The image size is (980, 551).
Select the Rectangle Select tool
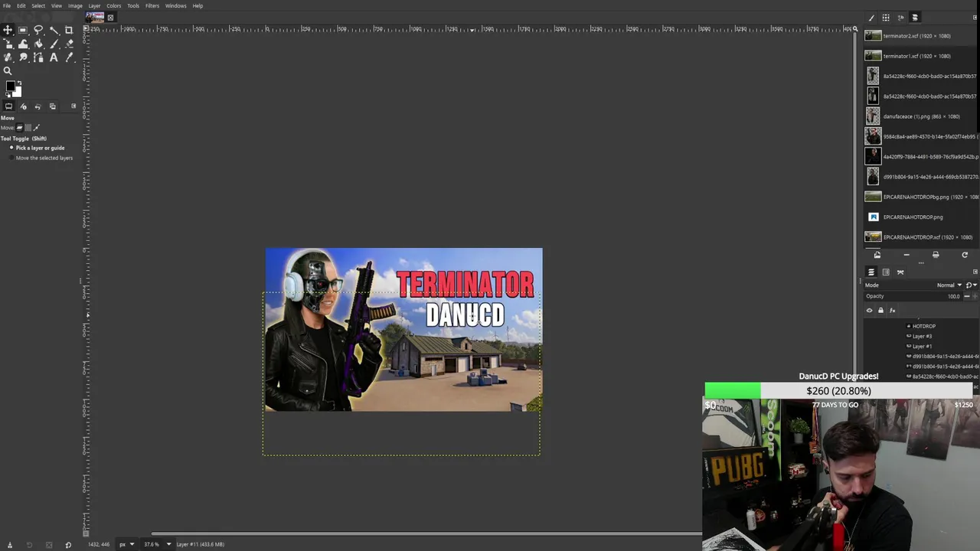23,30
